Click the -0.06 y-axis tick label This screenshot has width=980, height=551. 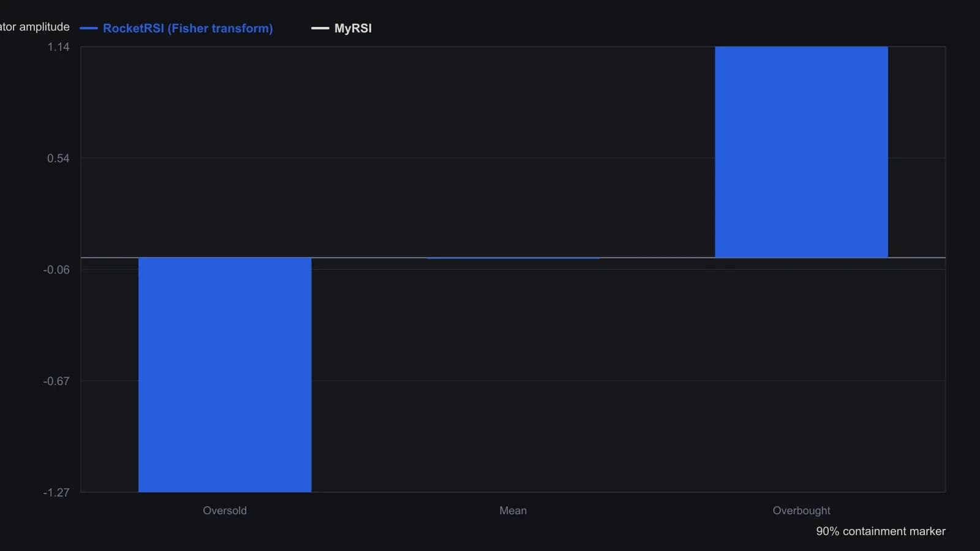coord(56,270)
